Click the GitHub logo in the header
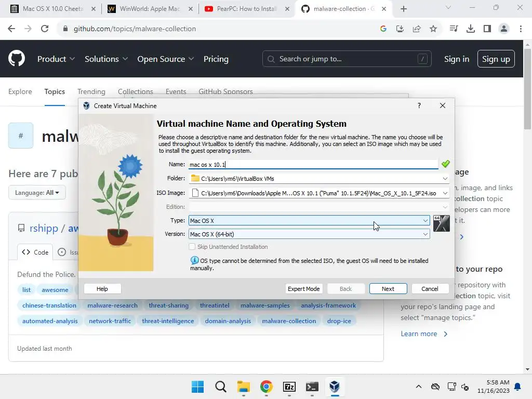The width and height of the screenshot is (532, 399). point(17,58)
